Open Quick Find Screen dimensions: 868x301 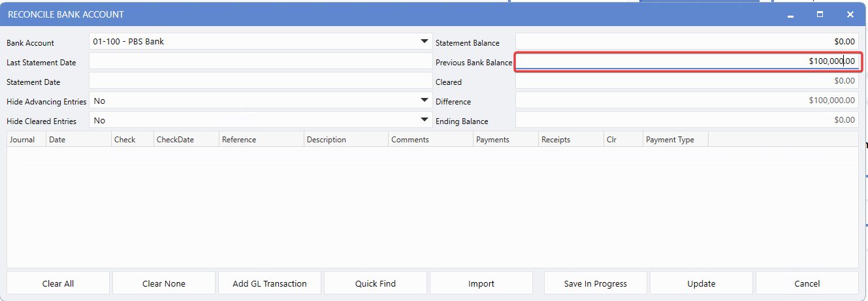tap(376, 283)
